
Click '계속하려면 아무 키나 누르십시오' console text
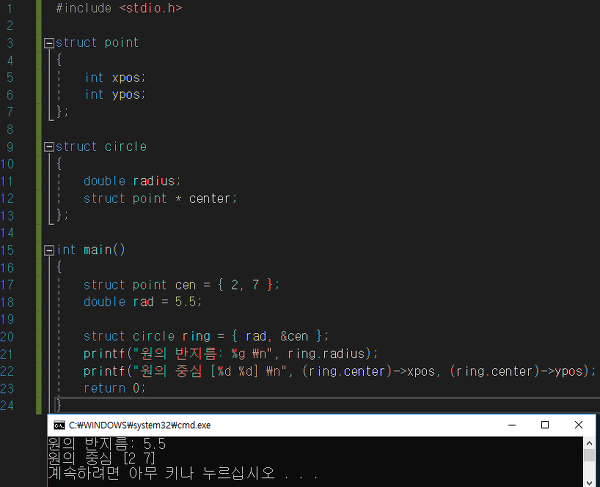point(161,473)
